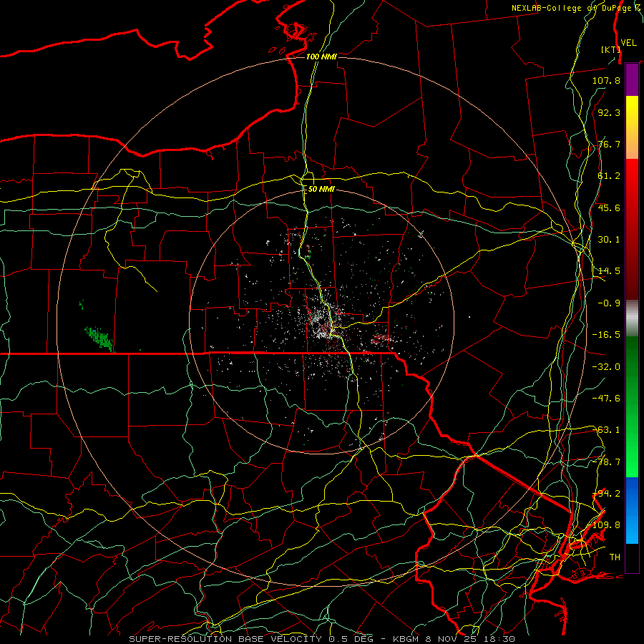Click the -78.7 velocity scale value

click(x=606, y=462)
